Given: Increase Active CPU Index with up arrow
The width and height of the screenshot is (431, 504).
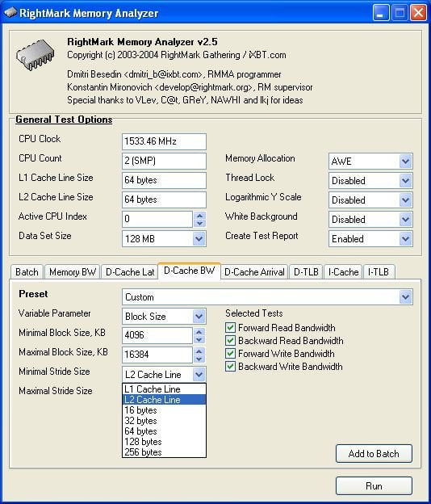Looking at the screenshot, I should click(200, 216).
